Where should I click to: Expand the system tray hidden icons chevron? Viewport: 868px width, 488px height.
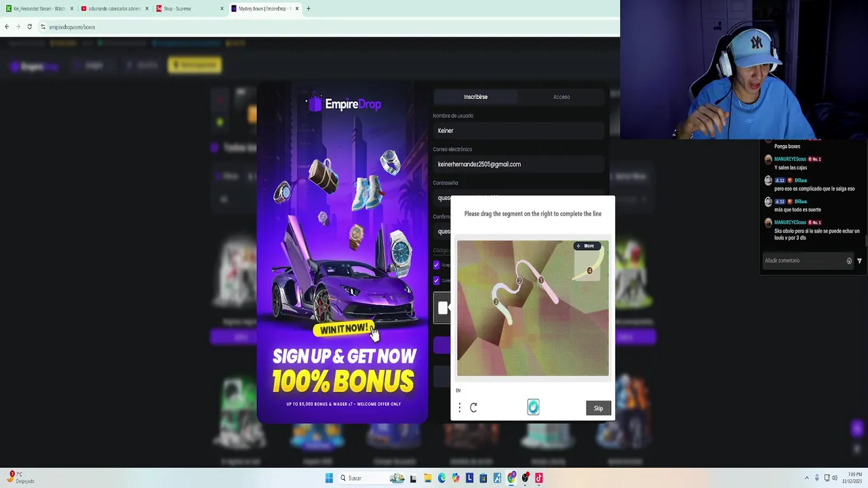tap(806, 478)
